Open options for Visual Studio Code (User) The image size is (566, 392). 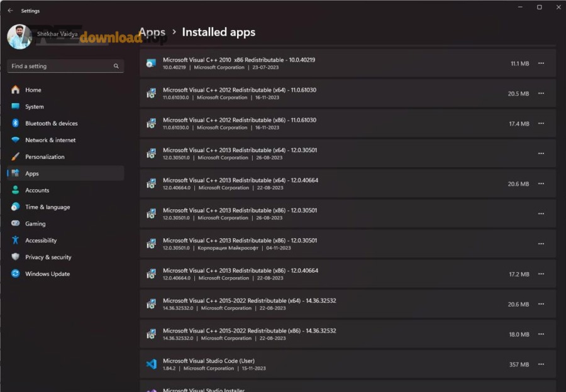coord(541,364)
